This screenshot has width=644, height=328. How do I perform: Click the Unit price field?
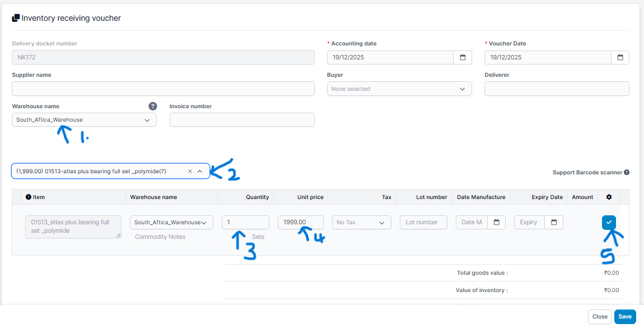coord(300,223)
